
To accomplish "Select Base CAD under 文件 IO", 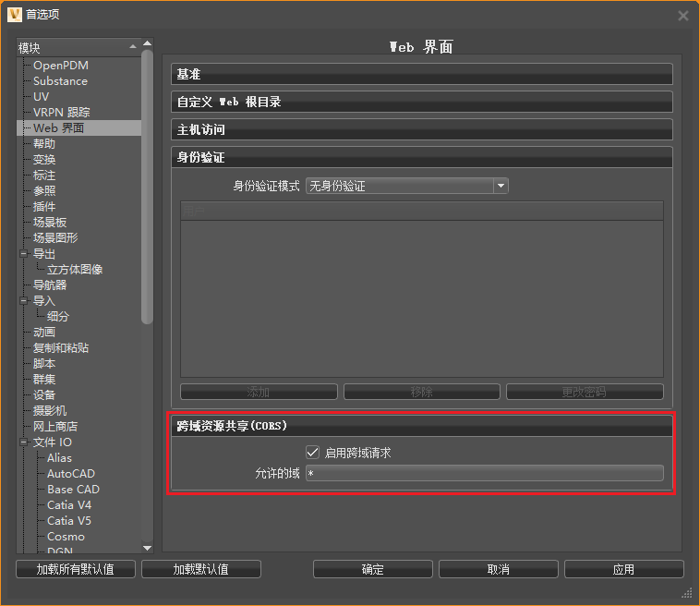I will (x=73, y=490).
